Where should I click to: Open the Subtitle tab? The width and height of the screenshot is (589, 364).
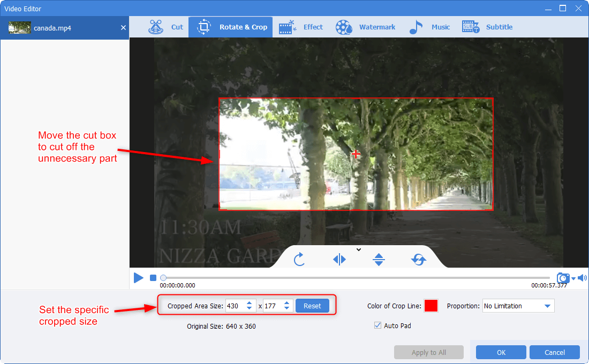pos(487,27)
